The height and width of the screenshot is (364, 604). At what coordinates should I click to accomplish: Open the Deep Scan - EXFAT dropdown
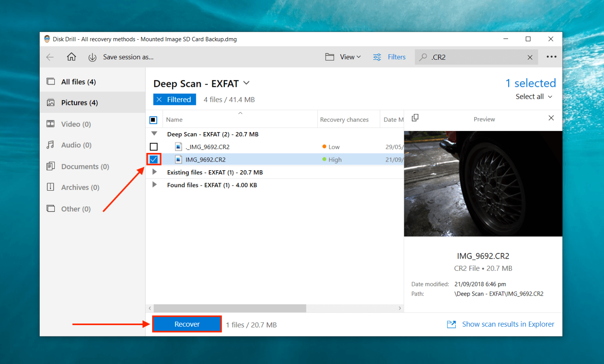pyautogui.click(x=246, y=83)
